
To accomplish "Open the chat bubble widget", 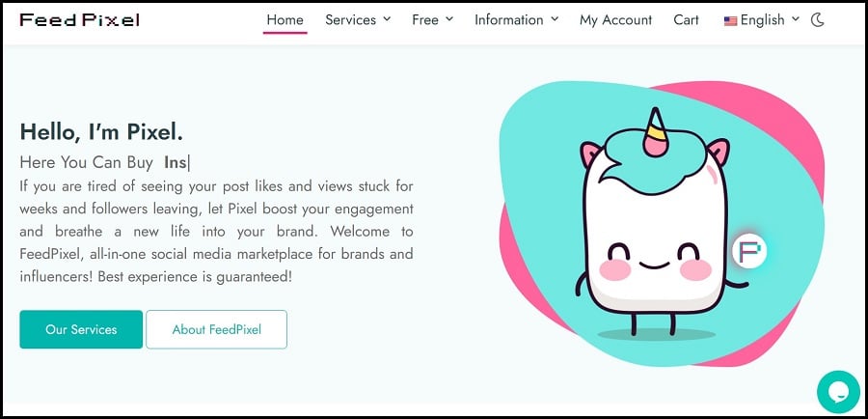I will click(x=838, y=392).
